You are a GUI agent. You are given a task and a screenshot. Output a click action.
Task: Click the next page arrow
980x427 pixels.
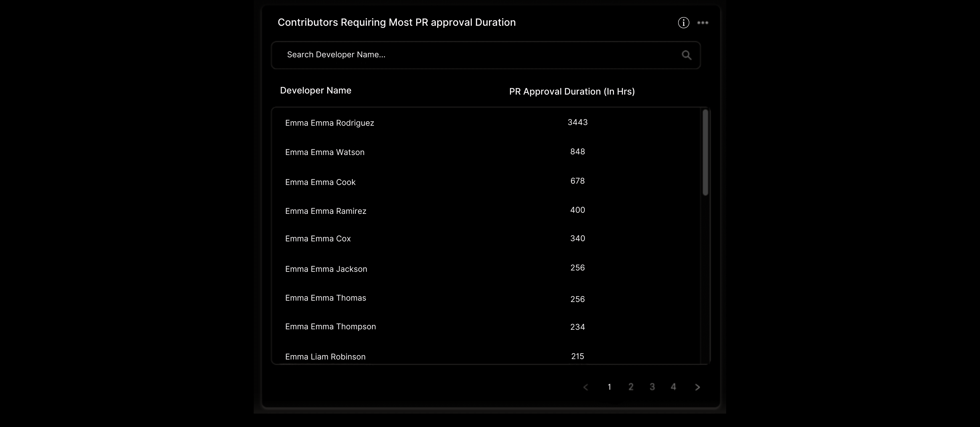click(x=697, y=387)
